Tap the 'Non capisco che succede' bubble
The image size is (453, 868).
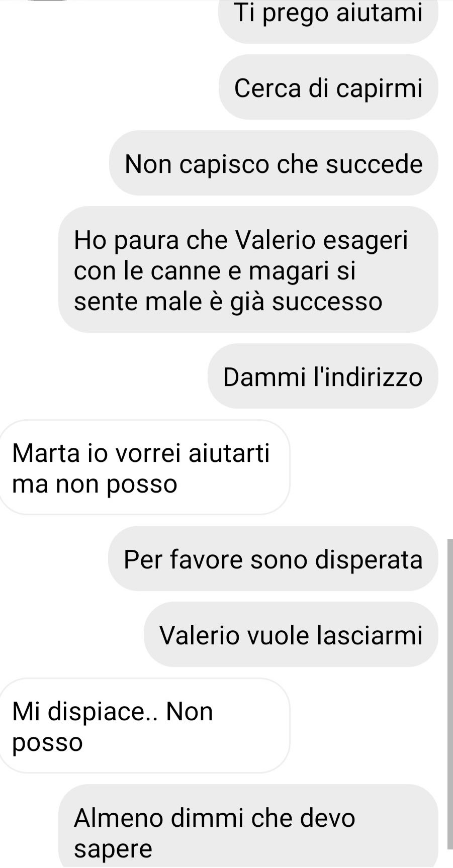click(274, 163)
